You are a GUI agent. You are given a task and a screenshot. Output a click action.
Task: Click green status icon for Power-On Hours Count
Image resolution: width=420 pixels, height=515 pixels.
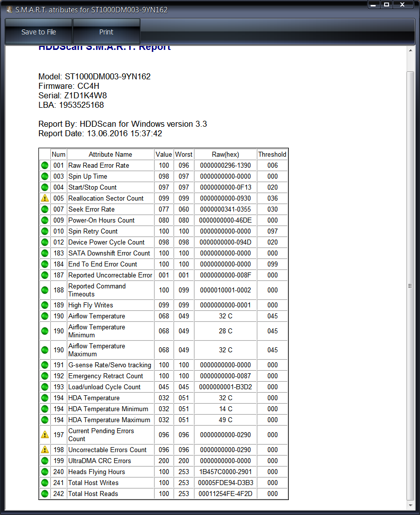(45, 221)
